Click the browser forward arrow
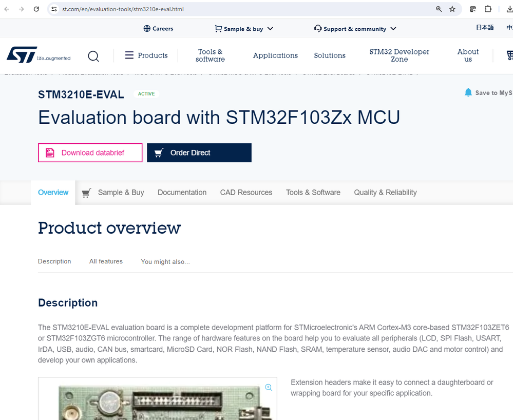The width and height of the screenshot is (513, 420). [x=22, y=9]
